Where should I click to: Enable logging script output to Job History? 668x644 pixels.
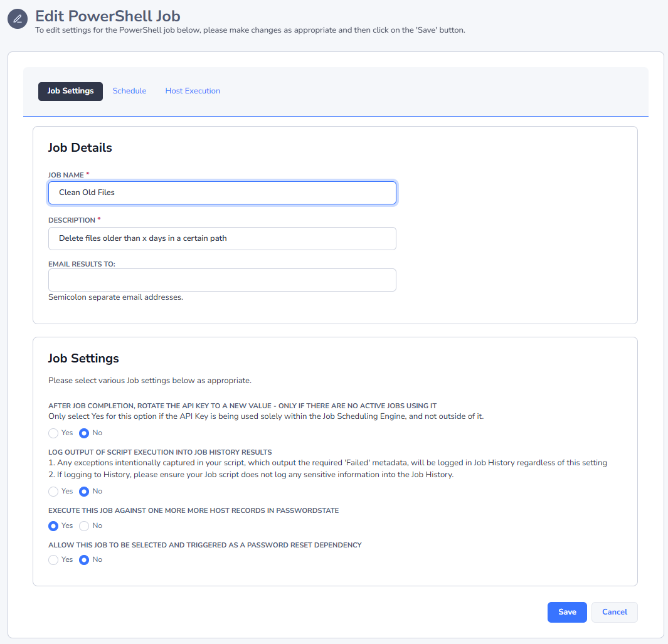(x=53, y=492)
